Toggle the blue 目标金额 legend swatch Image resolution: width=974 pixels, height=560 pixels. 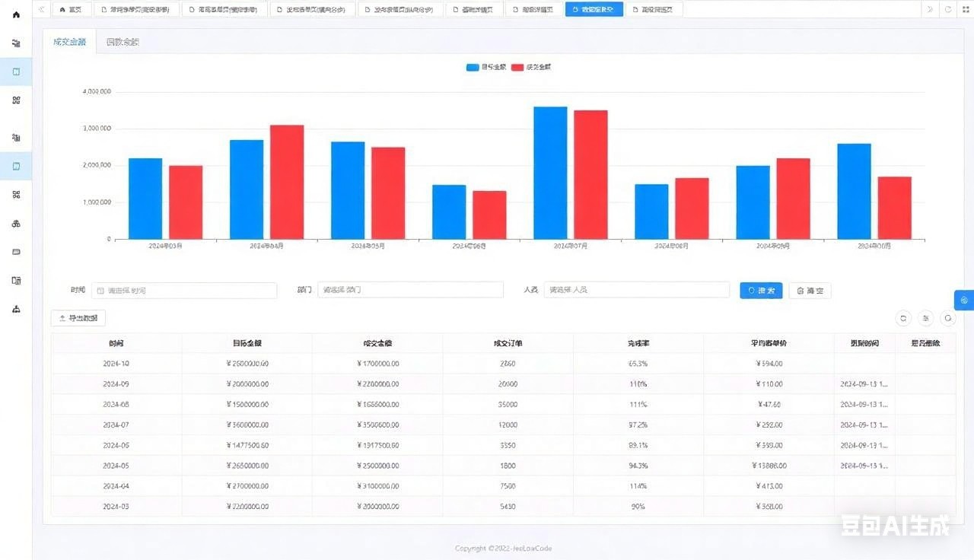tap(473, 68)
